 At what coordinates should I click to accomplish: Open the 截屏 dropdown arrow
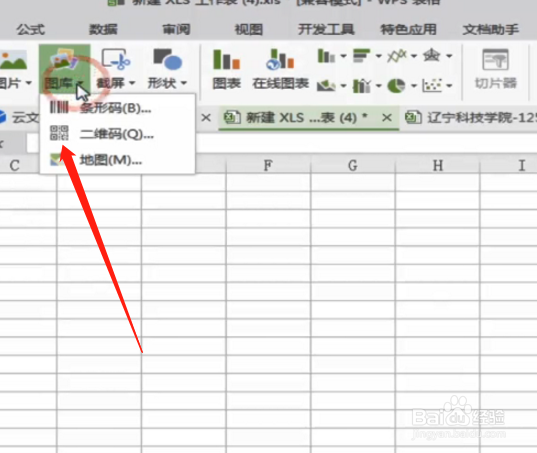pyautogui.click(x=132, y=83)
